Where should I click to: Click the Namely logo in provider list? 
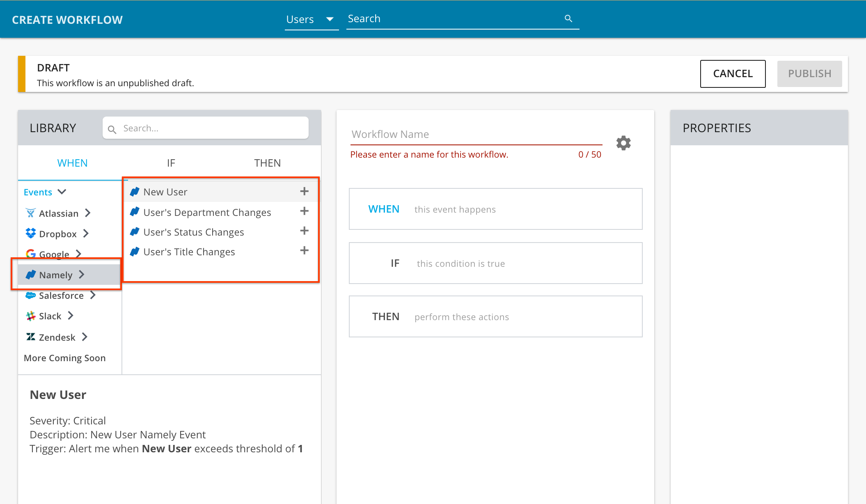point(31,275)
